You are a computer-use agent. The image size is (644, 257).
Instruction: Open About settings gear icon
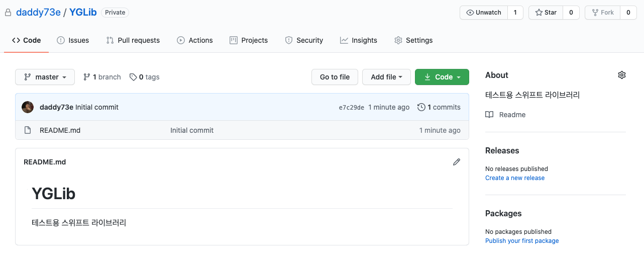click(x=622, y=75)
